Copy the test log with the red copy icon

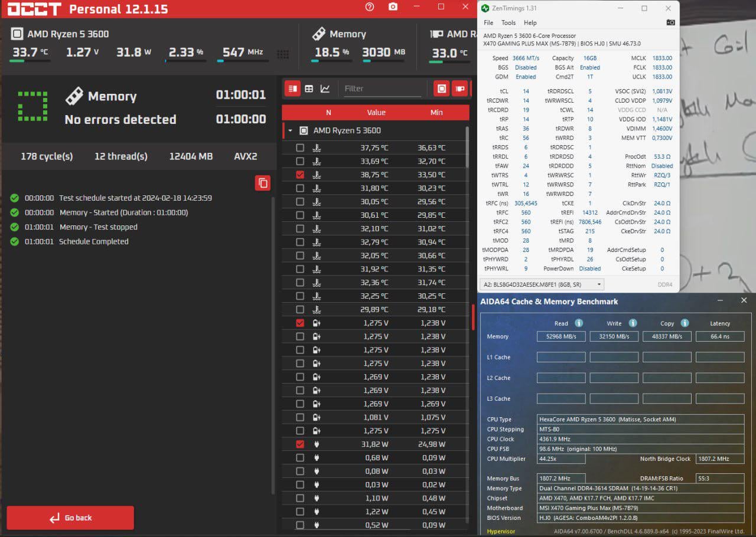tap(263, 183)
